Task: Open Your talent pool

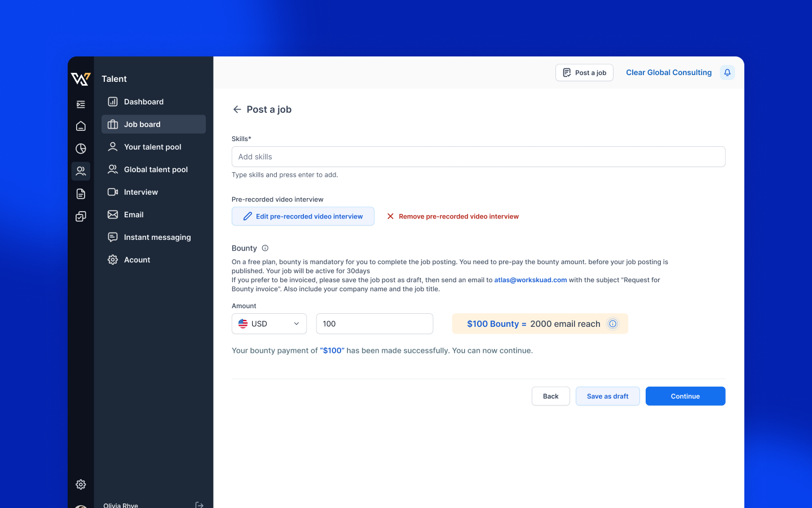Action: click(153, 147)
